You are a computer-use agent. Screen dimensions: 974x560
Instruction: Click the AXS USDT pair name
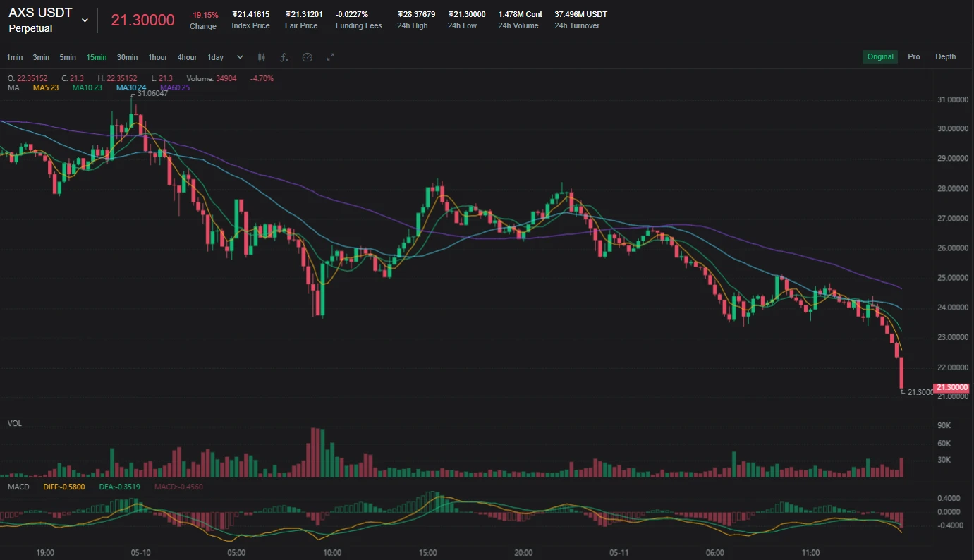coord(40,13)
